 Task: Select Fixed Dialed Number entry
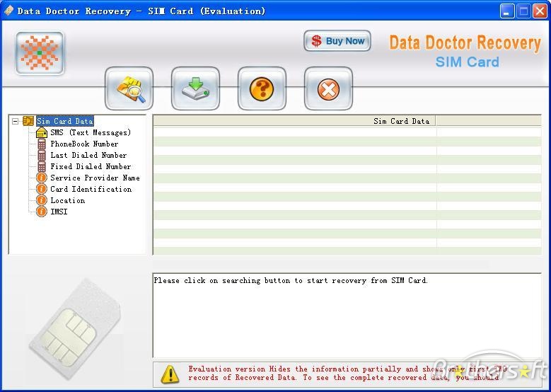[x=91, y=166]
